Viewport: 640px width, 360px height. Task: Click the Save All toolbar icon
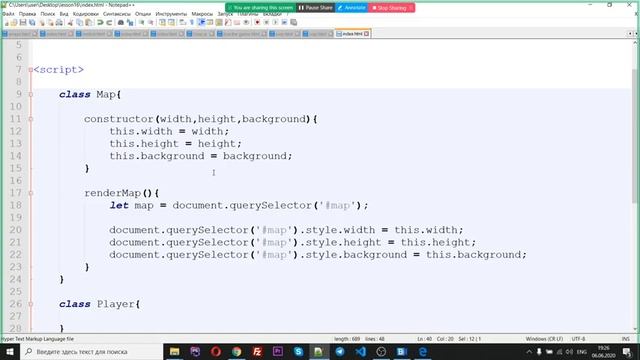click(32, 22)
